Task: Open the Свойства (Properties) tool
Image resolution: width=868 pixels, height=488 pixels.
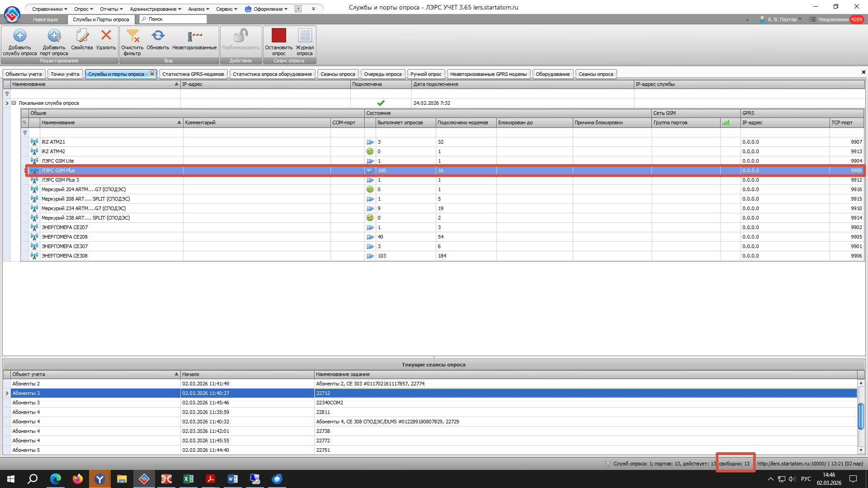Action: coord(82,36)
